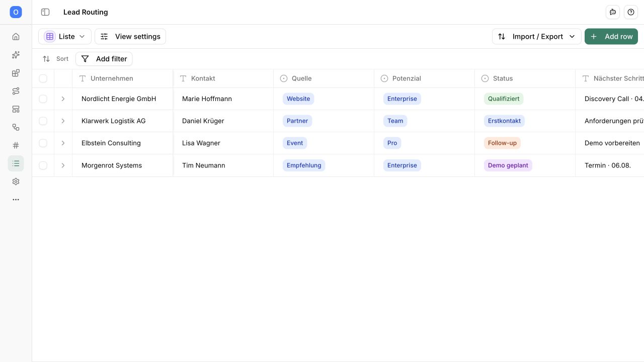Click the Nächster Schritt column header
The height and width of the screenshot is (362, 644).
click(610, 78)
